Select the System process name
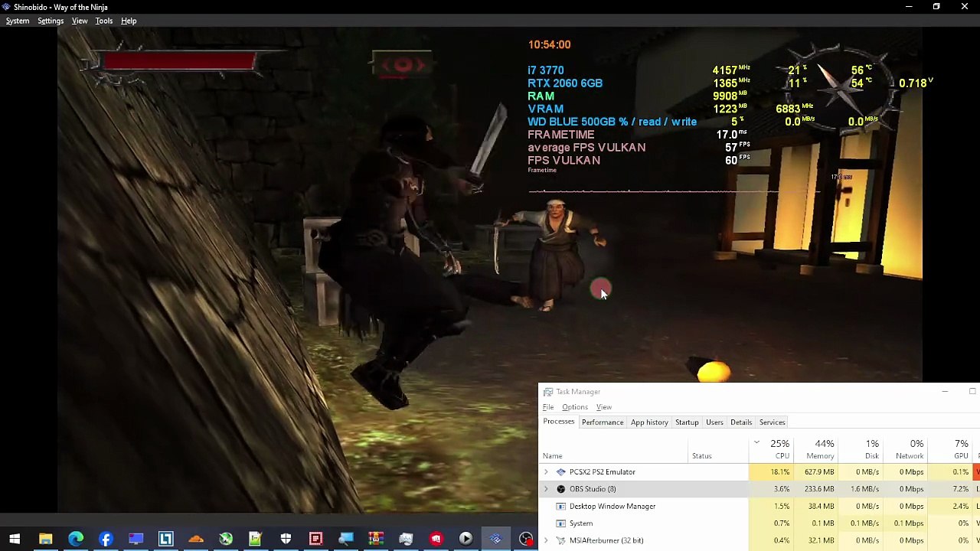This screenshot has height=551, width=980. (x=581, y=523)
